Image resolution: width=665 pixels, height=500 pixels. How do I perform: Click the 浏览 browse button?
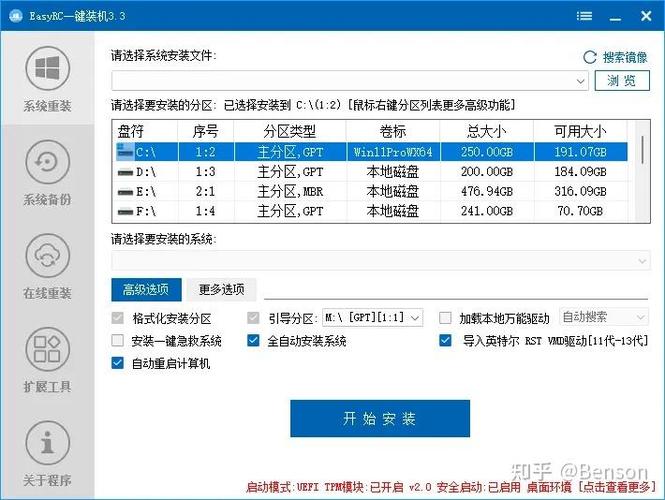tap(622, 81)
